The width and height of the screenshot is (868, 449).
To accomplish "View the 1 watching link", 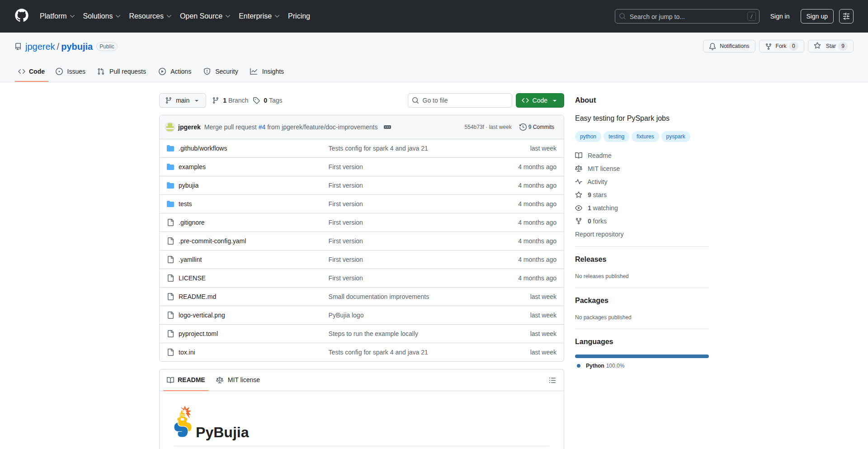I will [x=596, y=208].
